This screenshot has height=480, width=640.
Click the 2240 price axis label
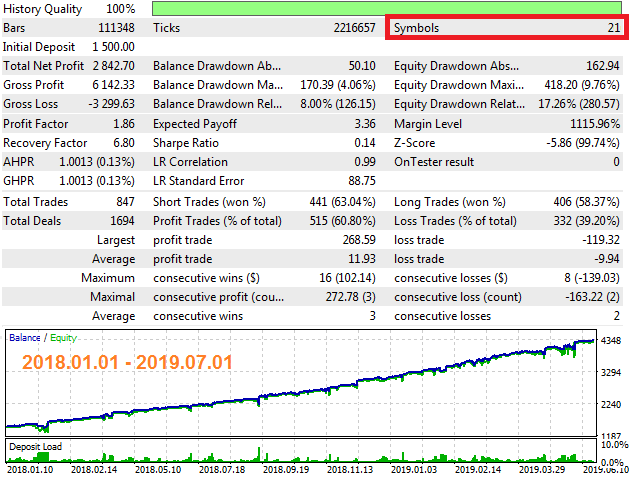[x=611, y=404]
